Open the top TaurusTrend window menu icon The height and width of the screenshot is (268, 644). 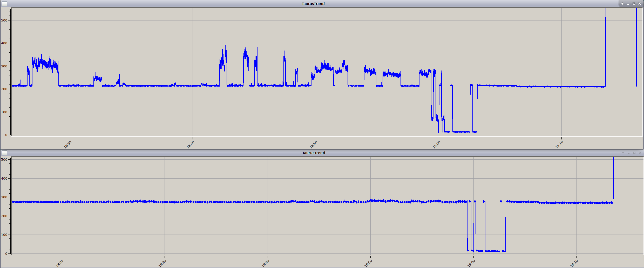click(4, 4)
